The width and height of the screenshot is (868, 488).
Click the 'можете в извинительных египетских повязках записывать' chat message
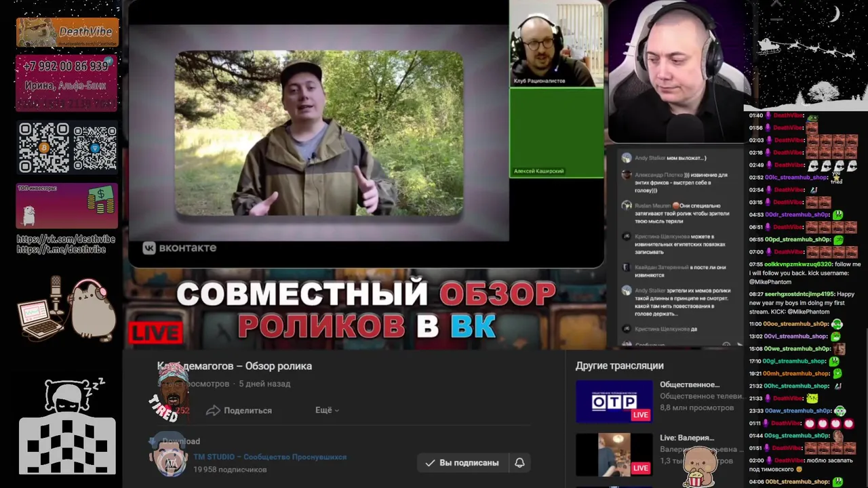tap(680, 244)
